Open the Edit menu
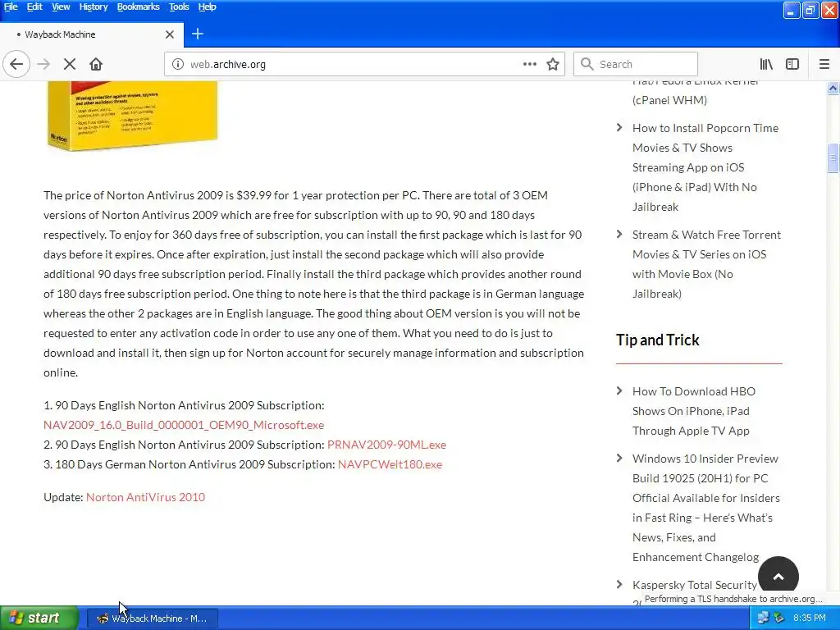 click(x=34, y=7)
